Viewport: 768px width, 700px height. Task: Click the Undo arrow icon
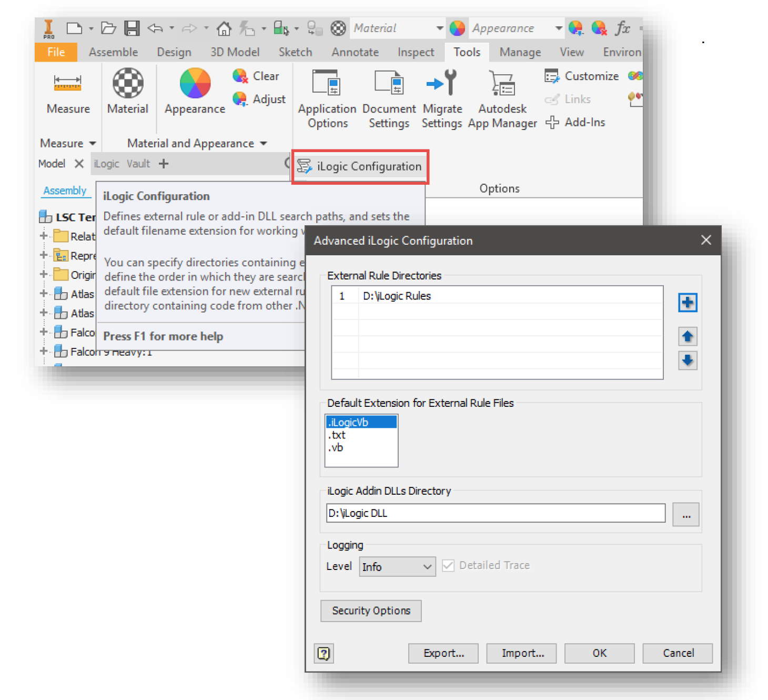[x=155, y=28]
